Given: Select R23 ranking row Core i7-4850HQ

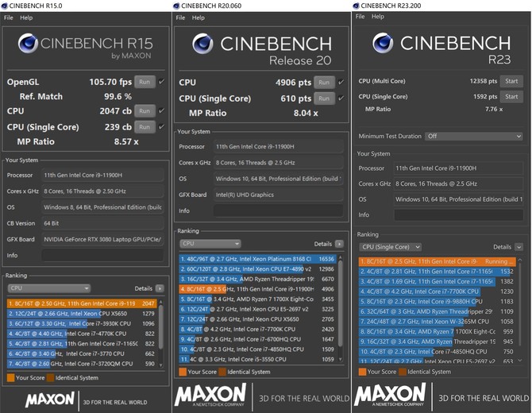Looking at the screenshot, I should pyautogui.click(x=437, y=352).
